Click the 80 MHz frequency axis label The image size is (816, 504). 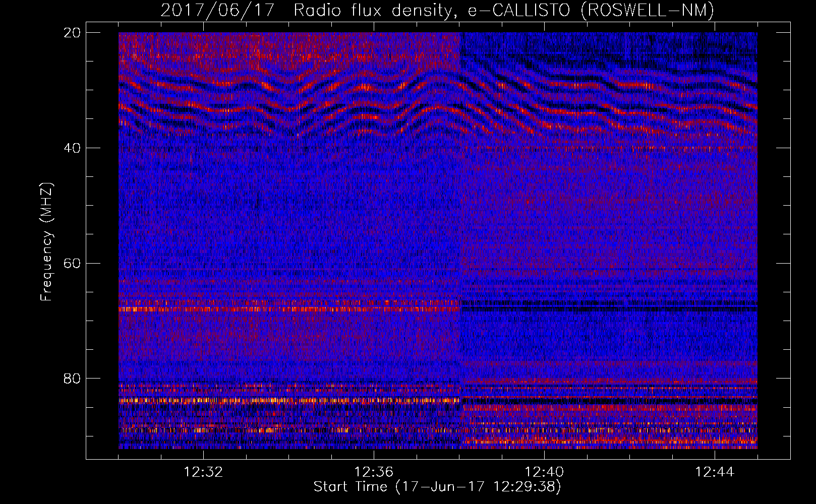point(72,379)
